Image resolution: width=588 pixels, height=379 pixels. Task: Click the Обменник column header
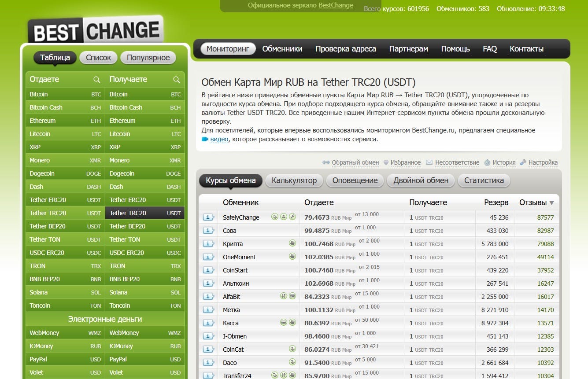241,202
